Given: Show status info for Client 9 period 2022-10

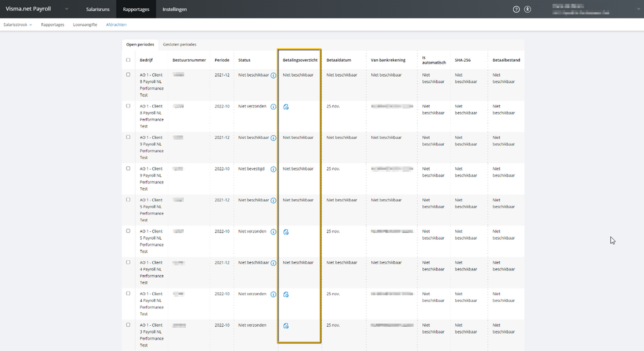Looking at the screenshot, I should (x=273, y=169).
